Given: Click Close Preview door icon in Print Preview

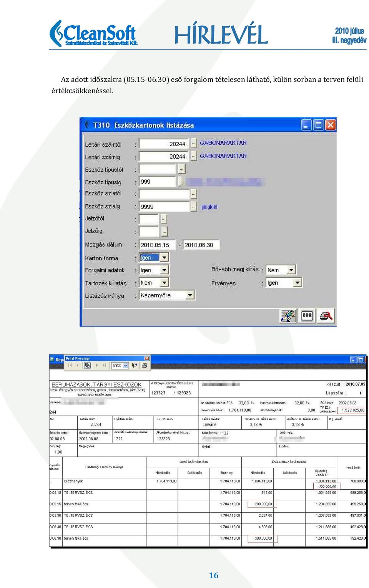Looking at the screenshot, I should 135,366.
